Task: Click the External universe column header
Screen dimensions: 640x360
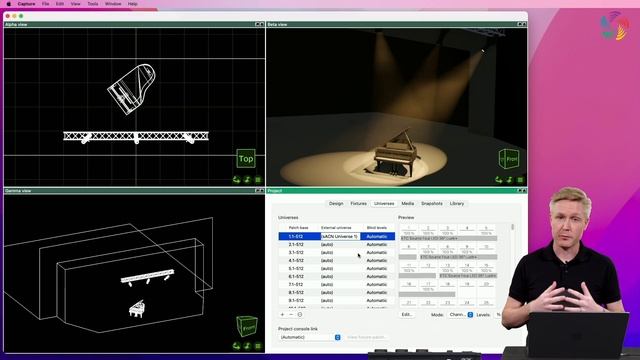Action: 336,227
